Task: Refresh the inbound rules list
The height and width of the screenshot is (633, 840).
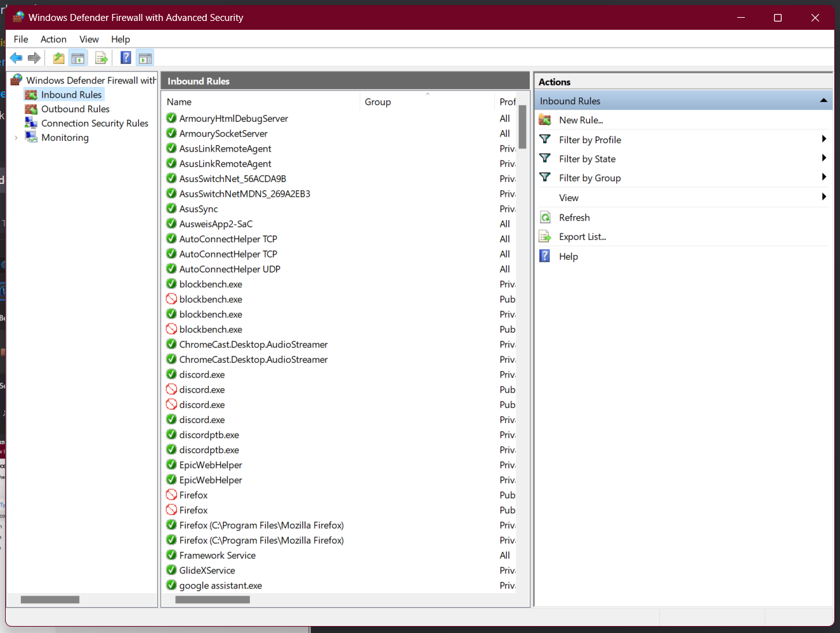Action: (x=574, y=218)
